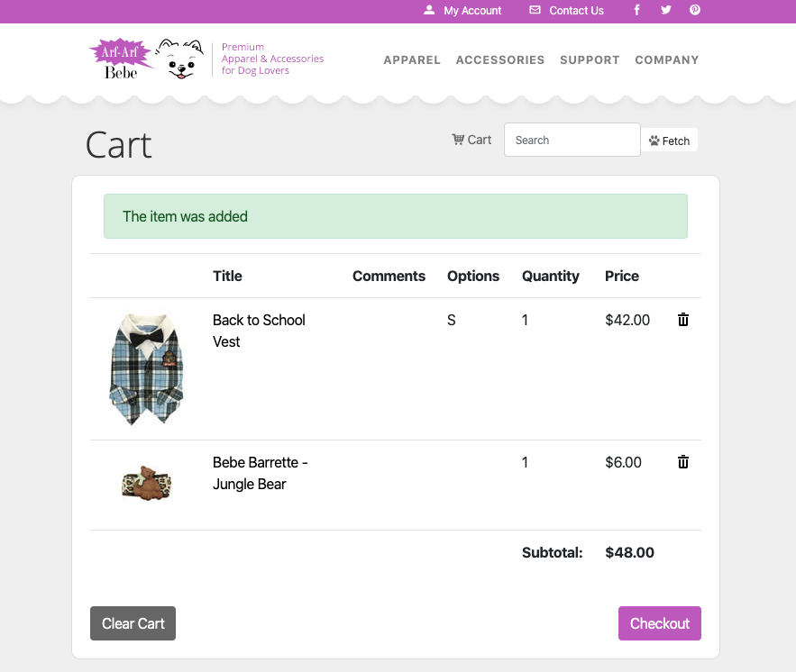The image size is (796, 672).
Task: Expand the Support menu
Action: [x=590, y=60]
